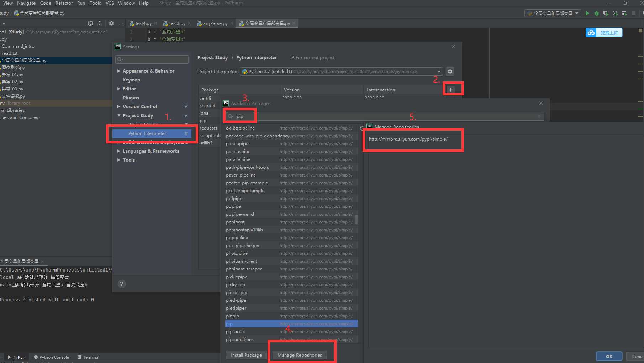The height and width of the screenshot is (363, 644).
Task: Close the test4.py editor tab
Action: [155, 23]
